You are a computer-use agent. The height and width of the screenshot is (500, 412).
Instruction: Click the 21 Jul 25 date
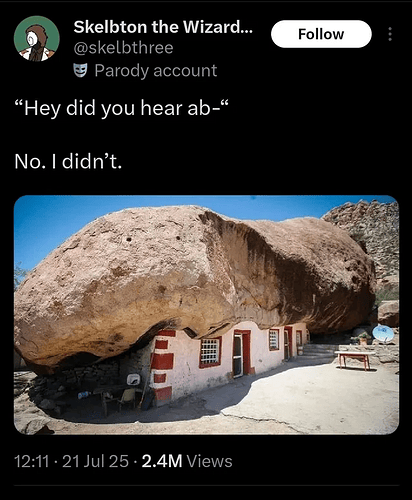point(95,461)
